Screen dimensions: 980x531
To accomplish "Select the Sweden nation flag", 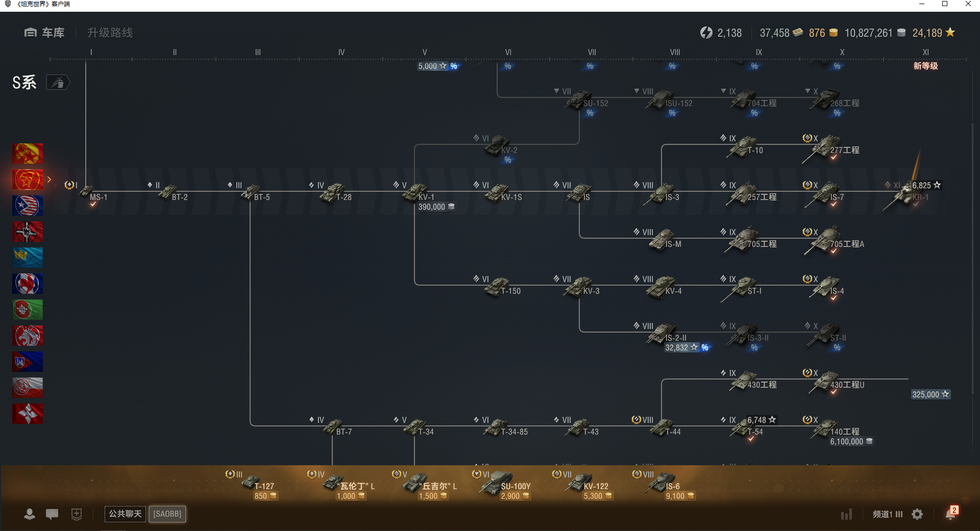I will [28, 258].
